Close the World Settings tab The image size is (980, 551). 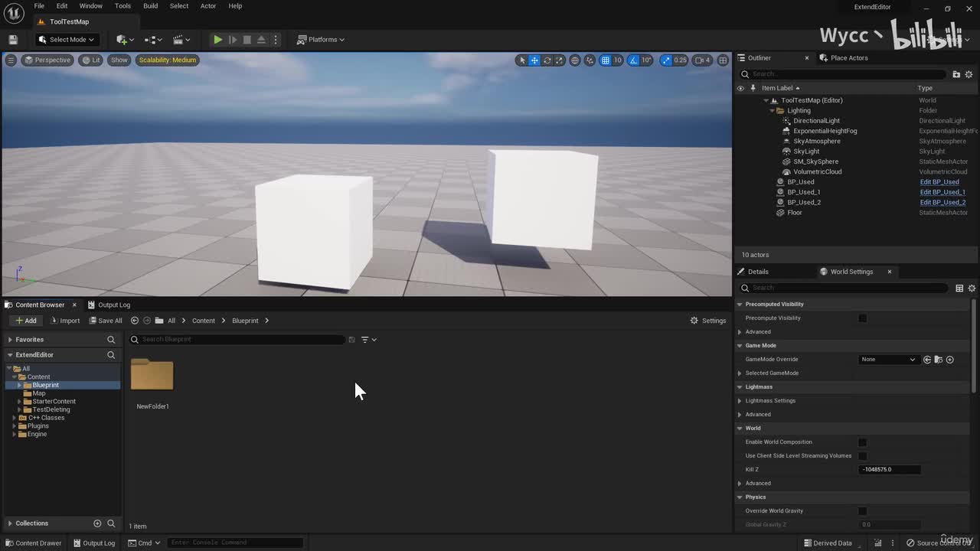coord(890,272)
